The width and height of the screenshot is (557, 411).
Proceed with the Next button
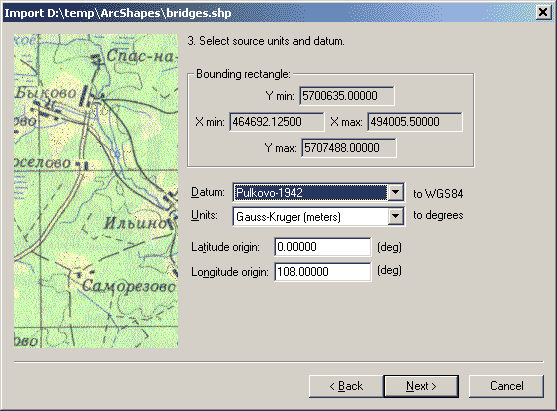tap(421, 386)
